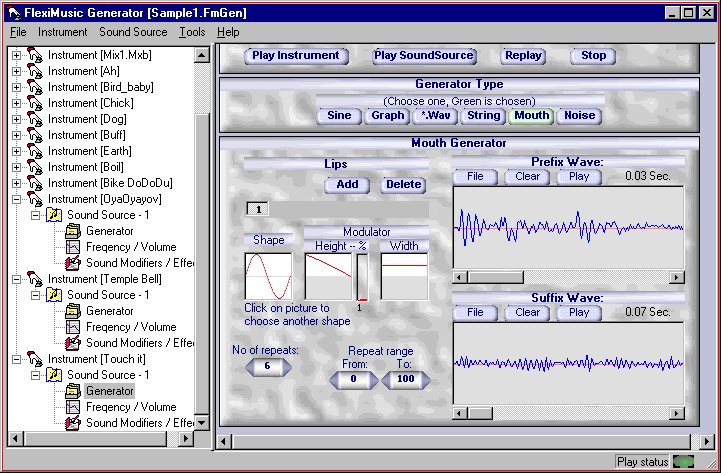This screenshot has width=721, height=473.
Task: Click Sound Modifiers icon under Touch it
Action: pos(73,423)
